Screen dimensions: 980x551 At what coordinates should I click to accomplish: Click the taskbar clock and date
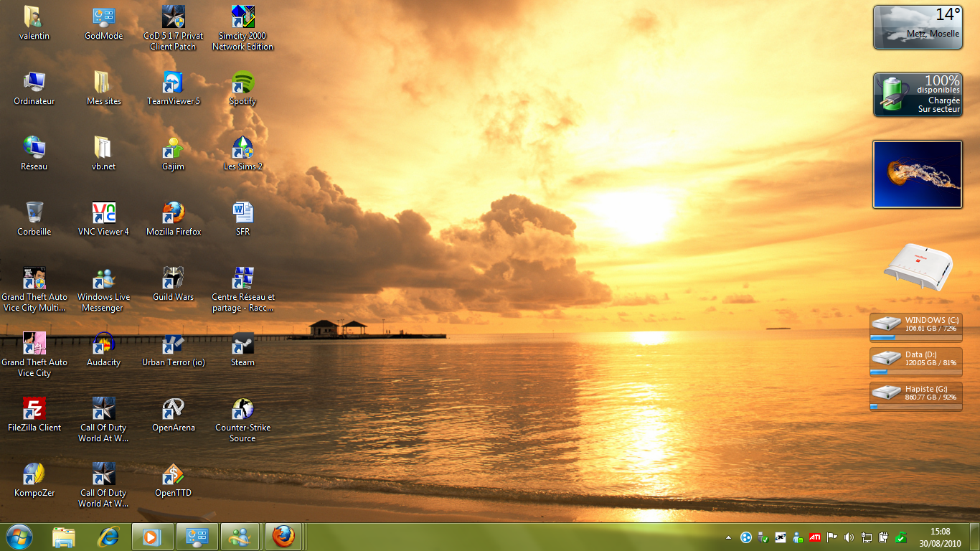(940, 537)
